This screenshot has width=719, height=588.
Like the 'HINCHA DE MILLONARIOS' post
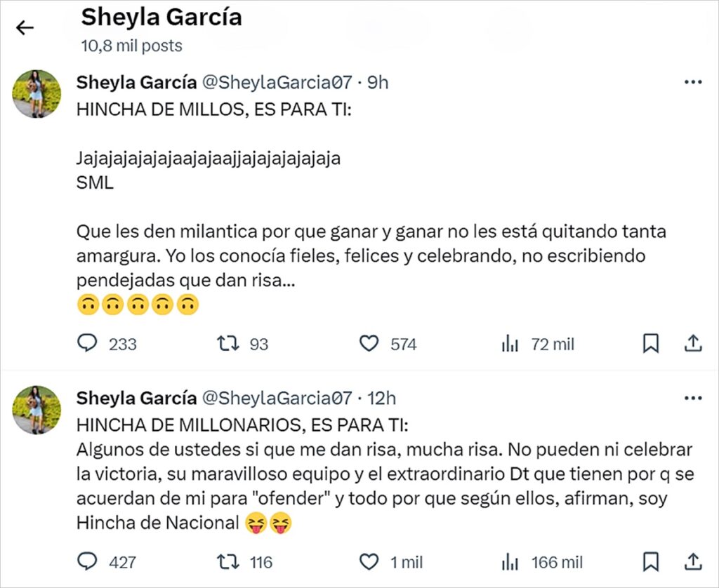369,562
